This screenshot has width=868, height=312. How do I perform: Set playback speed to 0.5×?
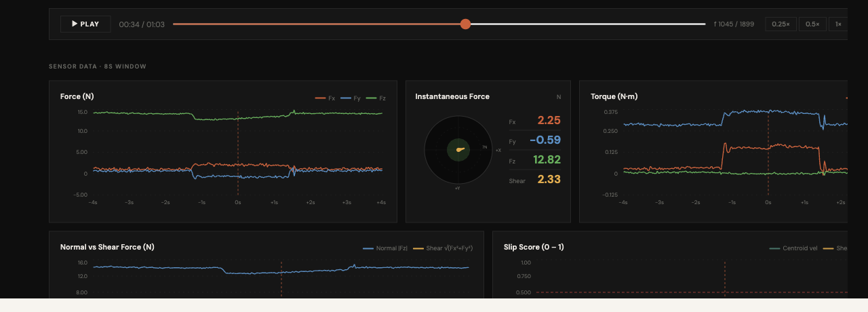tap(812, 24)
